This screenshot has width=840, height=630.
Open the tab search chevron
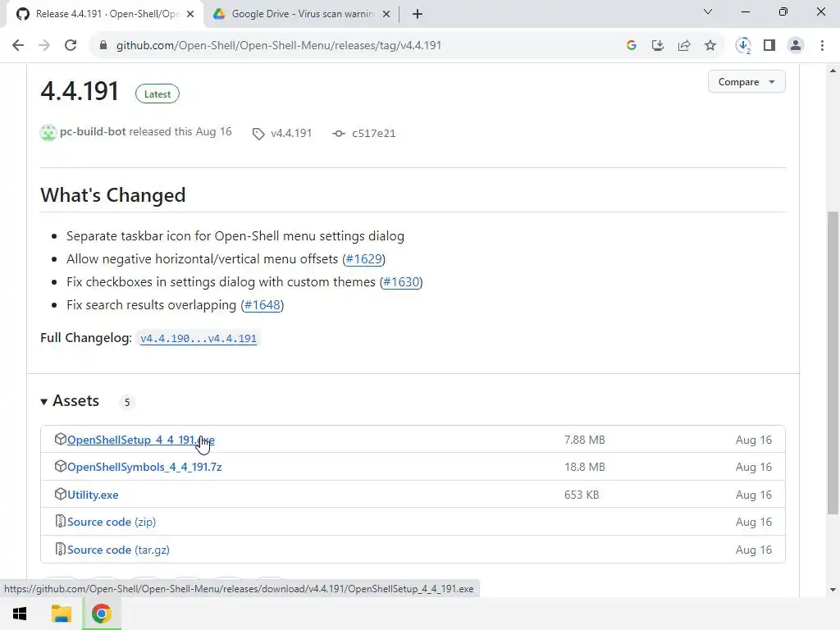[708, 11]
